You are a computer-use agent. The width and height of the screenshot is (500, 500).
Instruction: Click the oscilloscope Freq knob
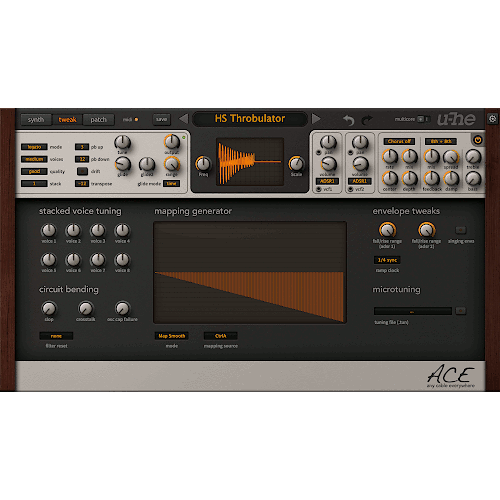[x=203, y=164]
